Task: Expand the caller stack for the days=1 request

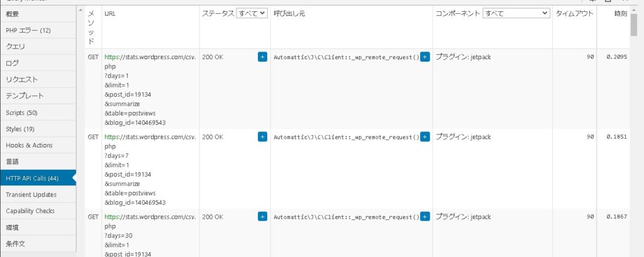Action: (x=425, y=57)
